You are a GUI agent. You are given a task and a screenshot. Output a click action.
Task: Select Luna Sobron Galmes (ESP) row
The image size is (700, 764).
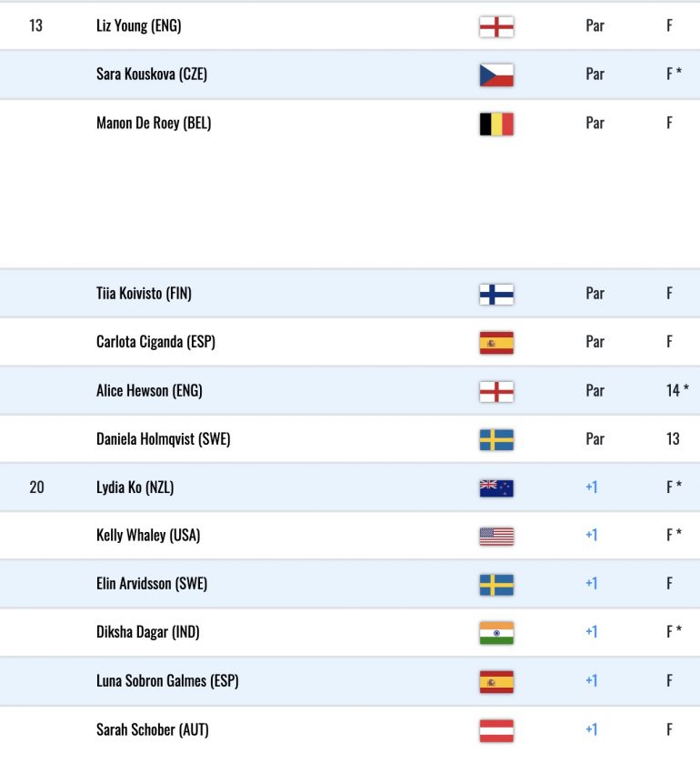coord(350,680)
